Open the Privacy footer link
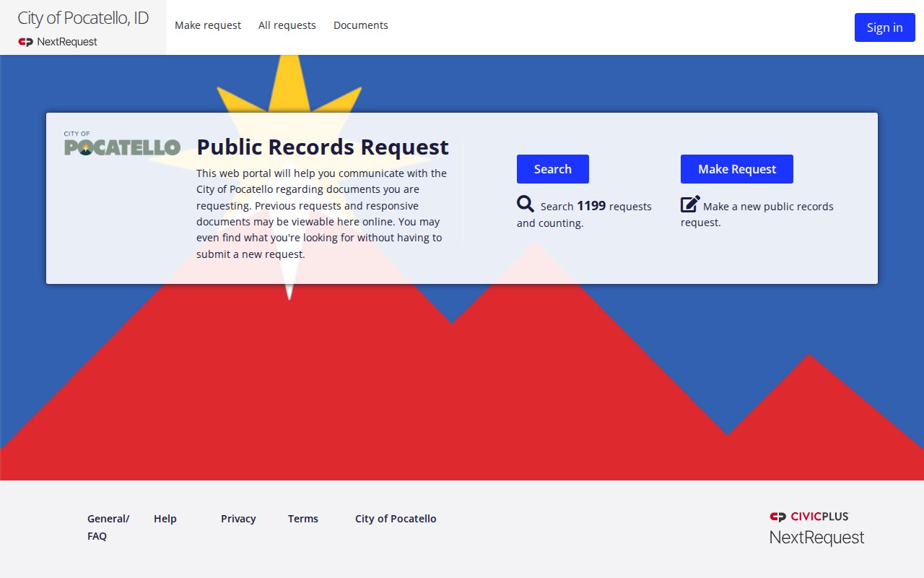This screenshot has height=578, width=924. click(238, 519)
